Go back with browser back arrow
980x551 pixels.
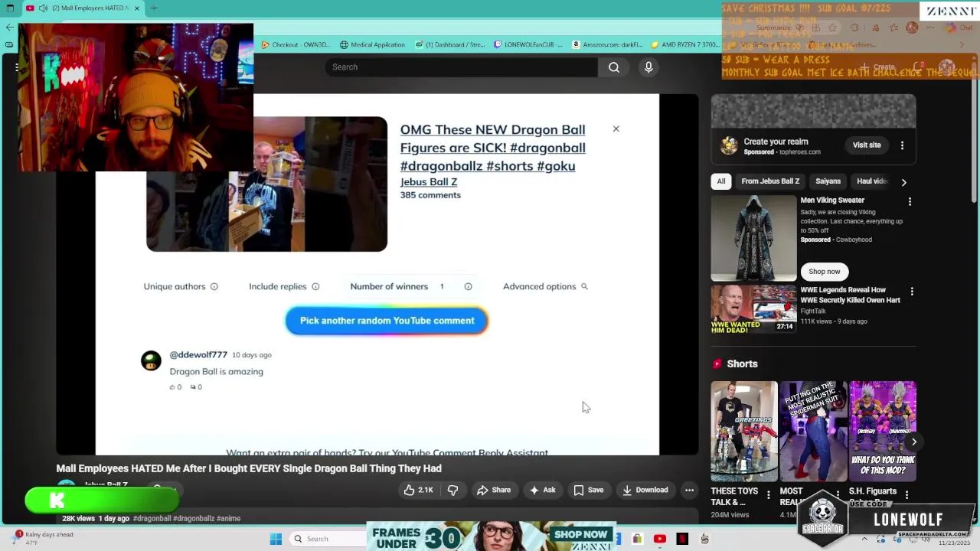coord(9,27)
